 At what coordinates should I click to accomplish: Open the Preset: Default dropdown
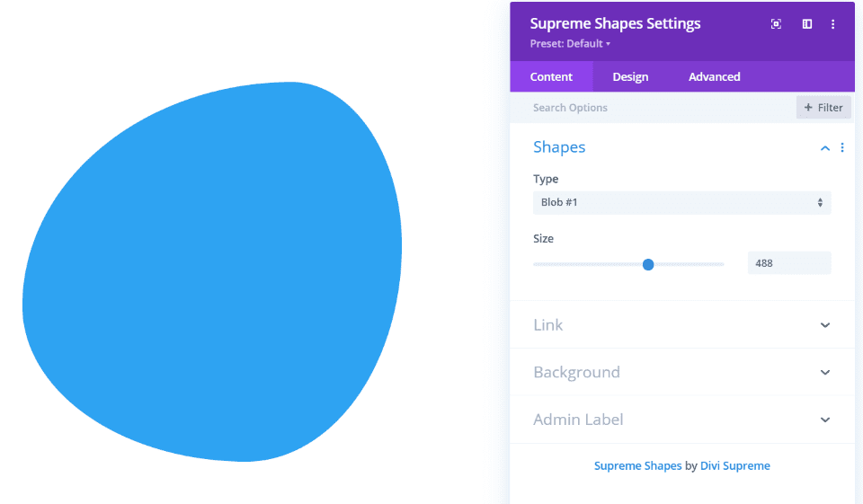pyautogui.click(x=570, y=44)
